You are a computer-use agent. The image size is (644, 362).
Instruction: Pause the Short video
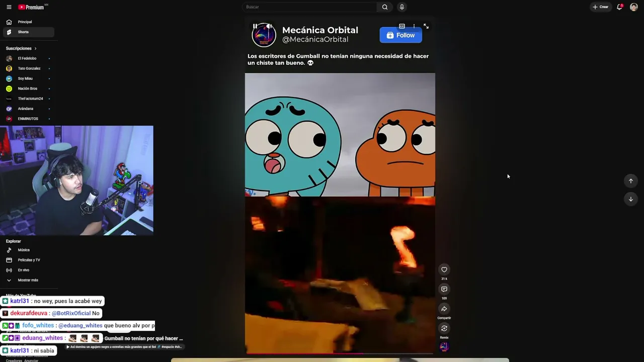pos(255,26)
